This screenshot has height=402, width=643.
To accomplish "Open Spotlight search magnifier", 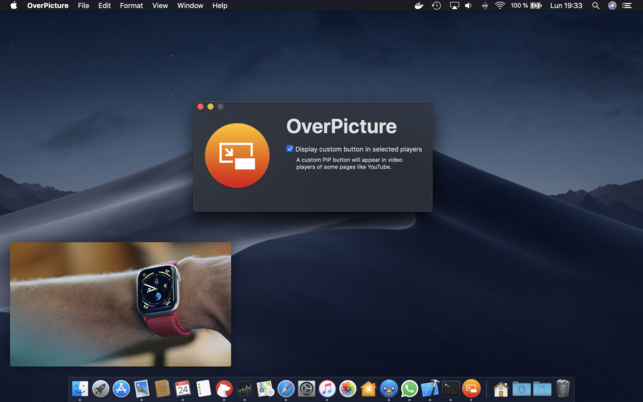I will [595, 6].
